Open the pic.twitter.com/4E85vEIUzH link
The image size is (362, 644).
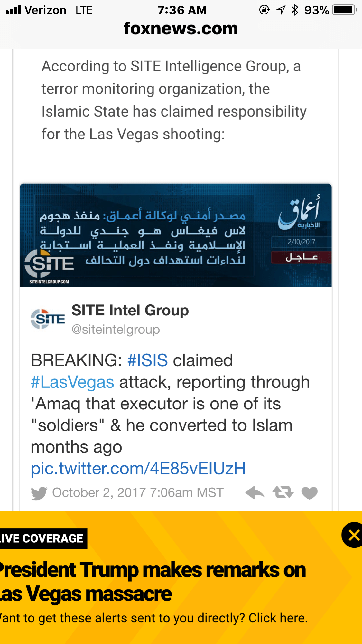[138, 468]
